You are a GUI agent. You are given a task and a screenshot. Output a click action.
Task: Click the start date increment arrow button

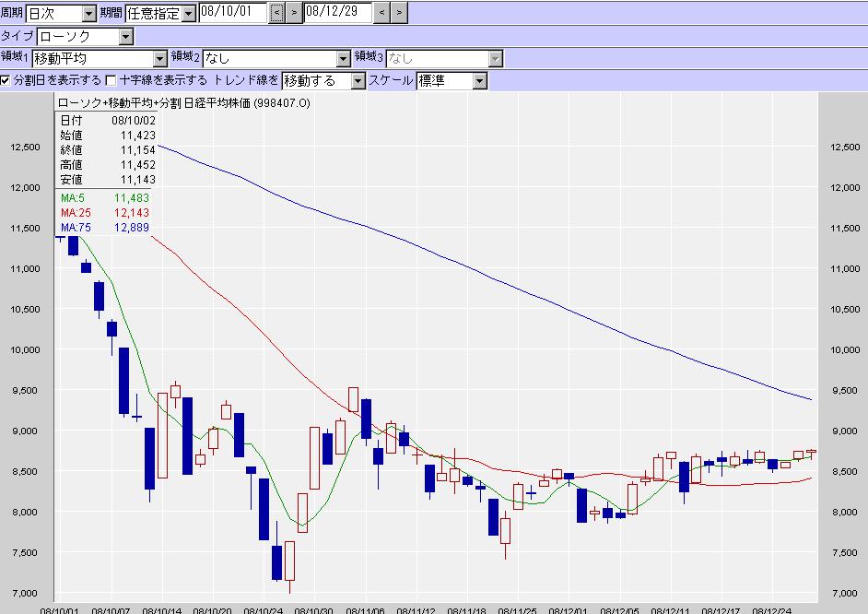(x=293, y=13)
